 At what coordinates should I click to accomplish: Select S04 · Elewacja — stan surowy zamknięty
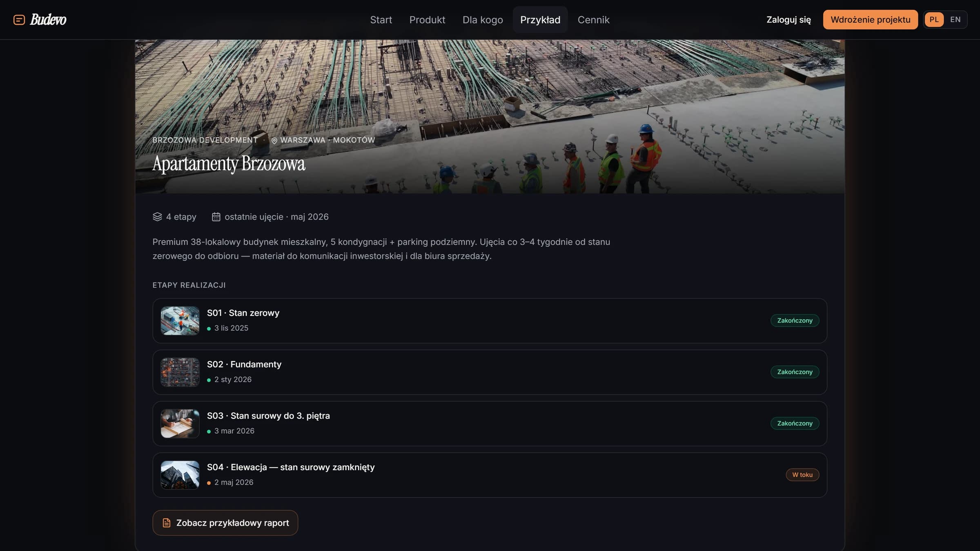point(291,467)
